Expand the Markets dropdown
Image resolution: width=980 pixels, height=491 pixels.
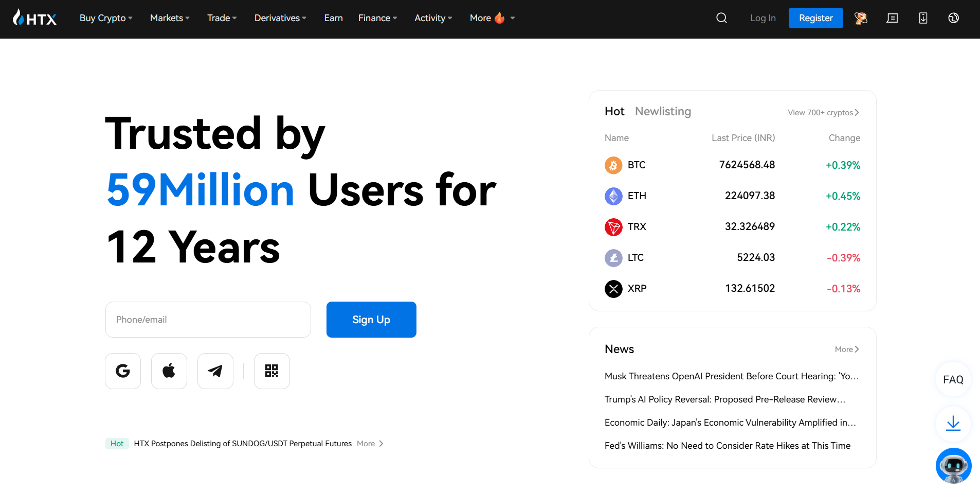[170, 18]
